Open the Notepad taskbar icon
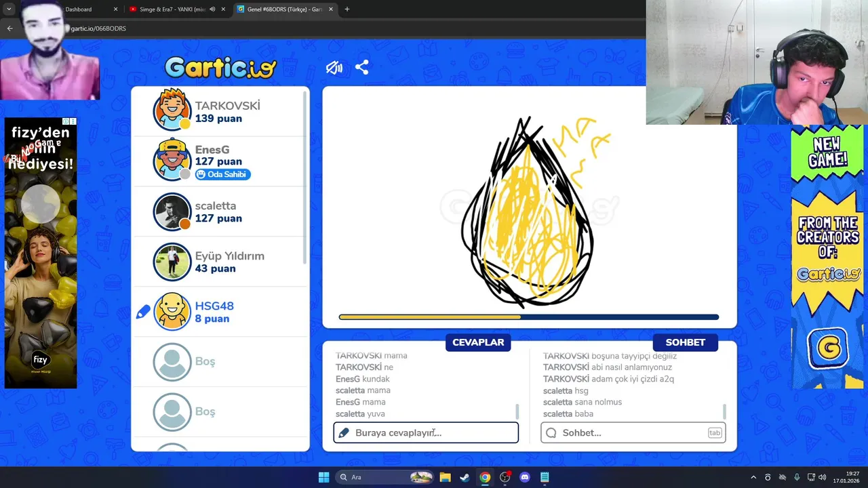This screenshot has width=868, height=488. point(545,477)
